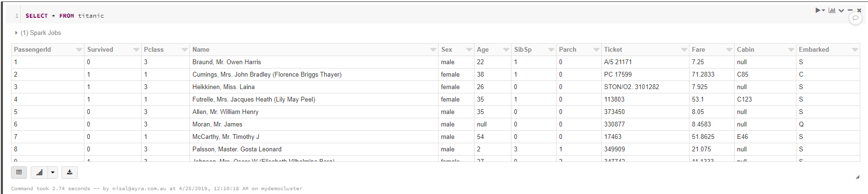The width and height of the screenshot is (868, 194).
Task: Add a comment via speech bubble icon
Action: (856, 18)
